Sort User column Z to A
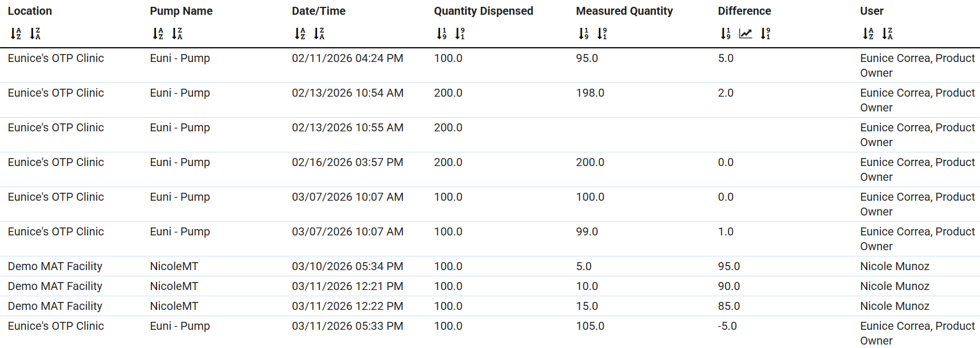This screenshot has width=980, height=348. (x=887, y=34)
